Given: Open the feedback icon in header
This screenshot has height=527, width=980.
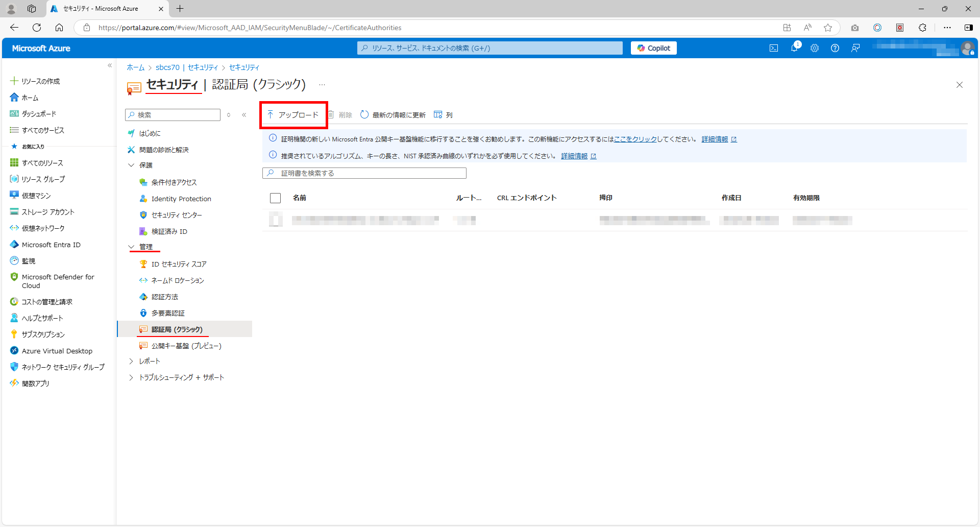Looking at the screenshot, I should tap(855, 48).
